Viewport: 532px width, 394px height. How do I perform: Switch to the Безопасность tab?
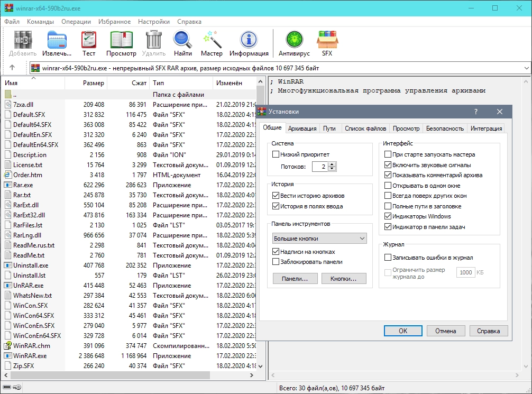tap(445, 129)
